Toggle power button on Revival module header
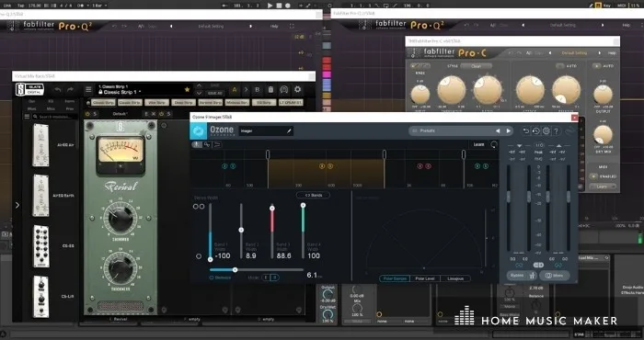The image size is (644, 340). pyautogui.click(x=87, y=114)
